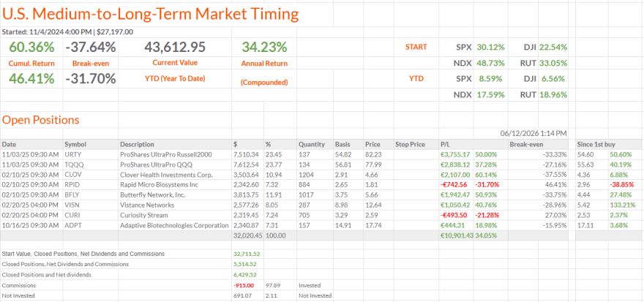The height and width of the screenshot is (302, 644).
Task: Click the 133.21% since-first-buy value for VISN
Action: point(622,205)
